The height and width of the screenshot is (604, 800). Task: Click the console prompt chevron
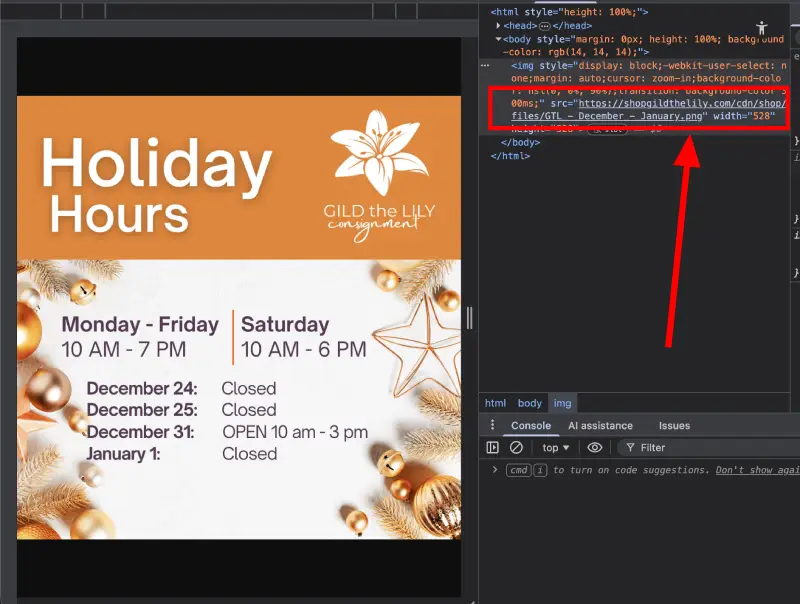point(494,470)
